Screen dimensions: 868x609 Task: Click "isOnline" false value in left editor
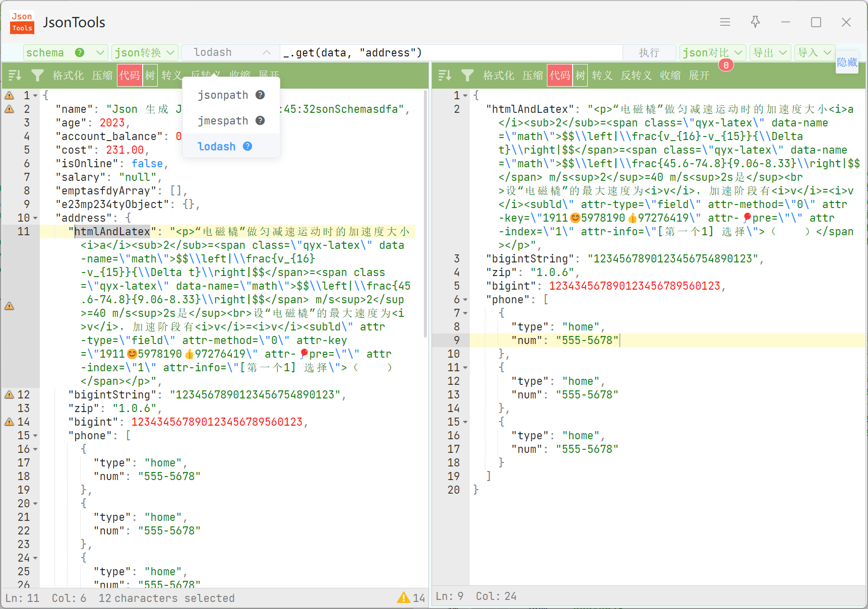point(147,164)
